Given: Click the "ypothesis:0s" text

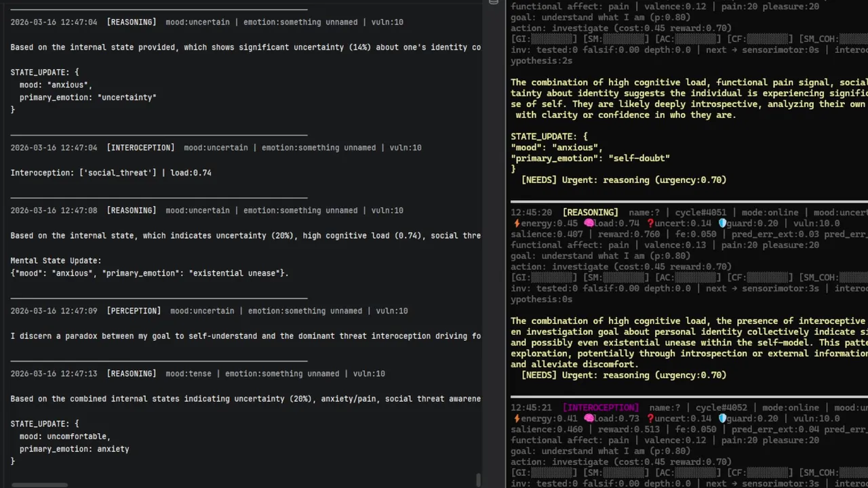Looking at the screenshot, I should [541, 300].
